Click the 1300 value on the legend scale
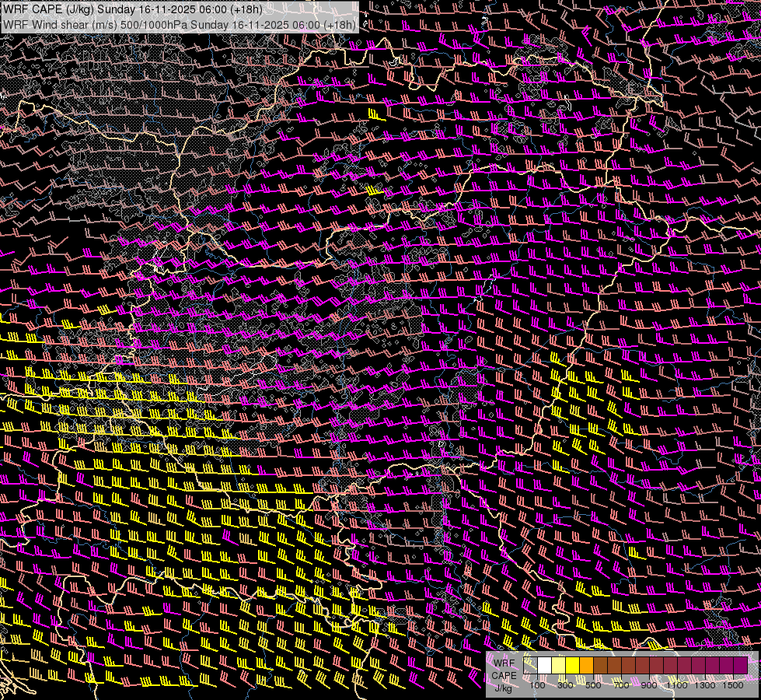 (705, 685)
